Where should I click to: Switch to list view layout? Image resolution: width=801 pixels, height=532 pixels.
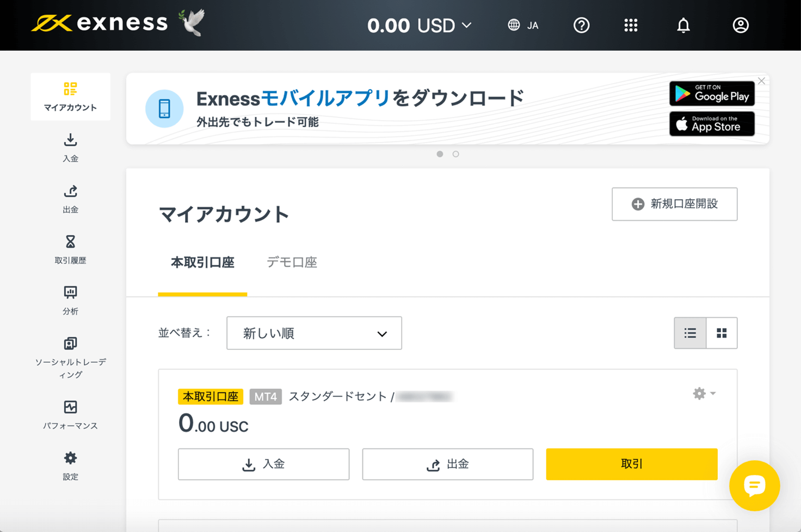point(690,333)
